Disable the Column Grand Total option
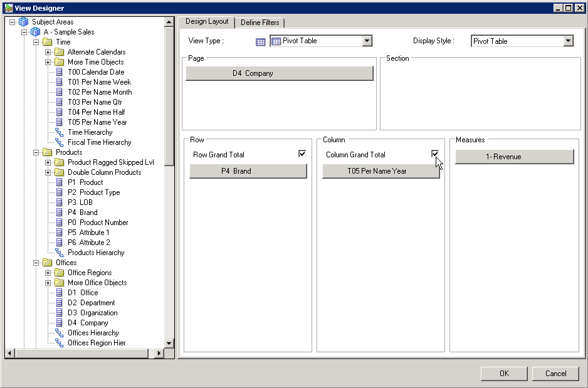The width and height of the screenshot is (588, 388). [x=435, y=154]
